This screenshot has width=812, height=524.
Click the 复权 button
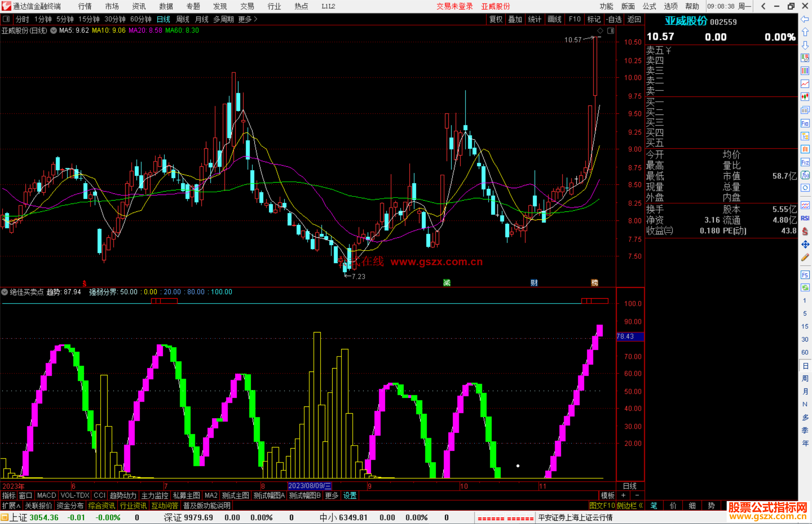point(496,19)
